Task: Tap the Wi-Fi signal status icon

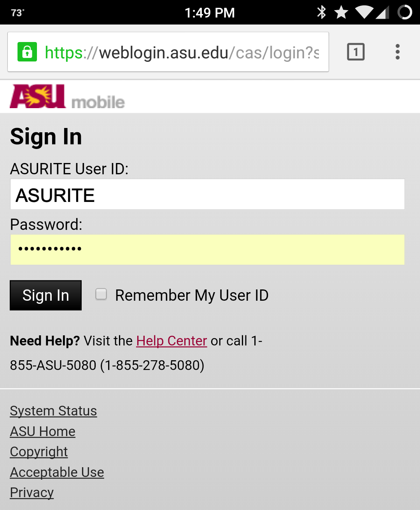Action: point(364,12)
